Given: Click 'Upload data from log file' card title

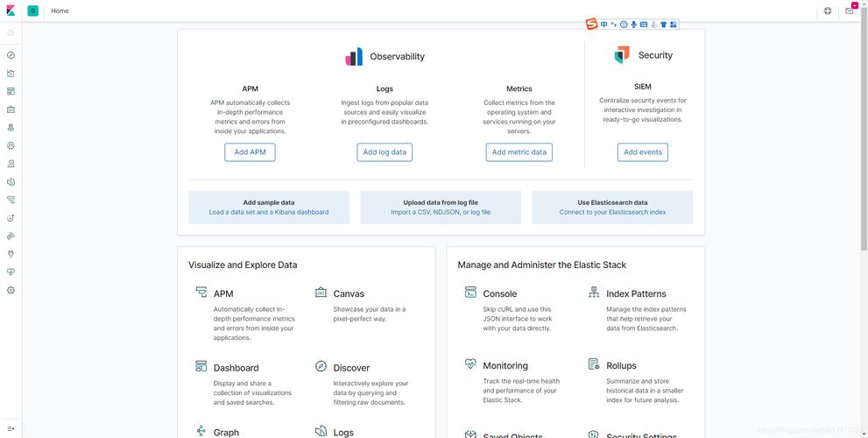Looking at the screenshot, I should pos(441,202).
